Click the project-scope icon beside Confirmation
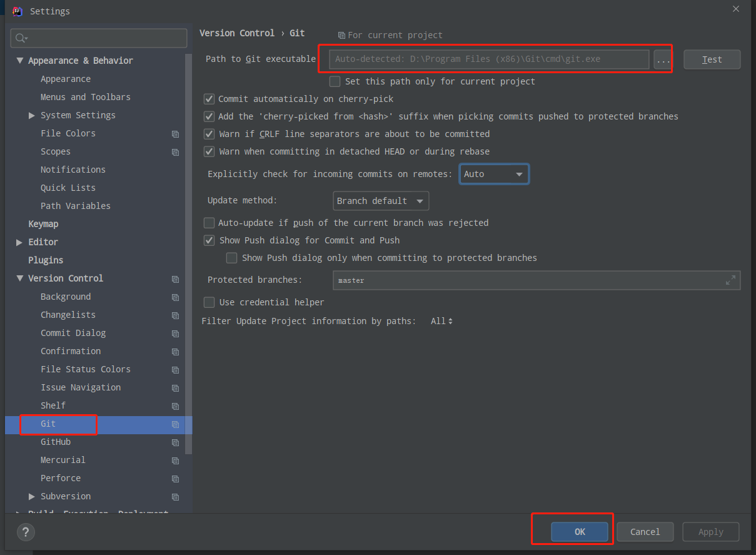Image resolution: width=756 pixels, height=555 pixels. tap(175, 352)
